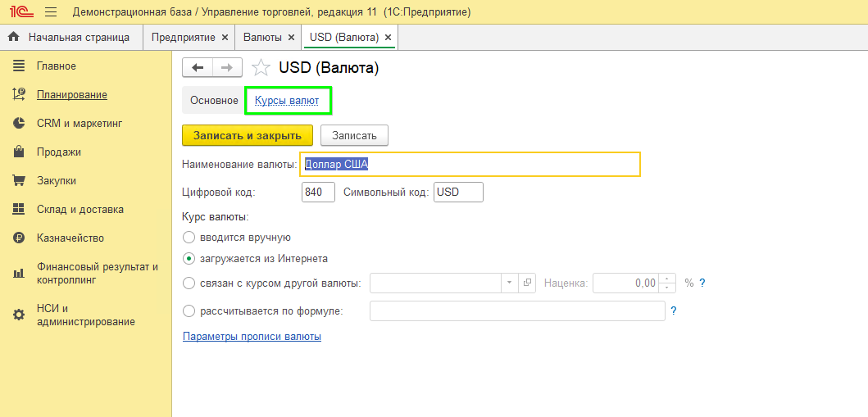Click the Наценка percentage field

pos(627,283)
